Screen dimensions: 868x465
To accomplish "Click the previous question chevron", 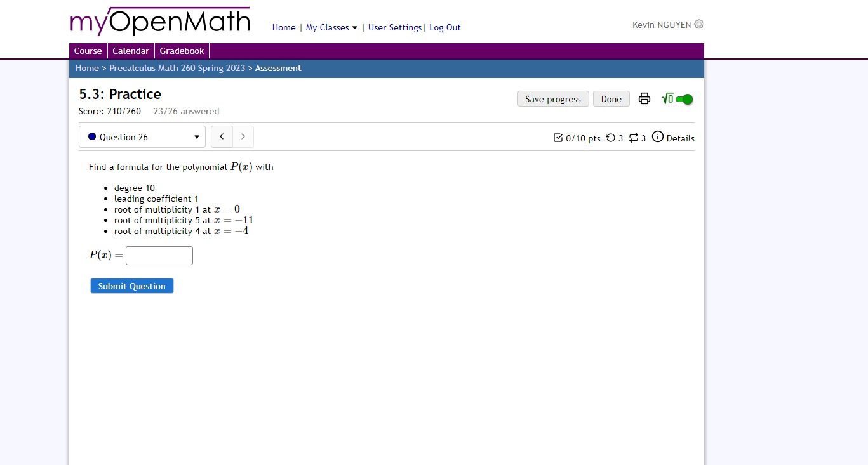I will point(221,136).
